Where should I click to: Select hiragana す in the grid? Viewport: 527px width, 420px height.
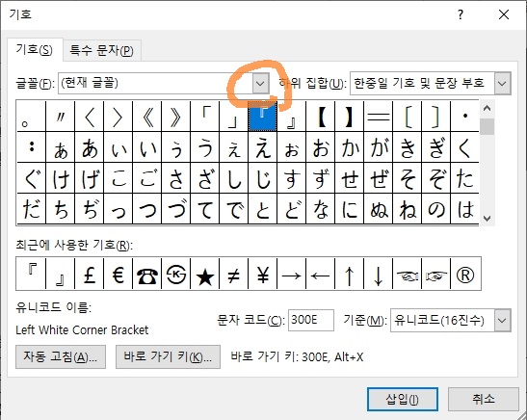click(291, 178)
